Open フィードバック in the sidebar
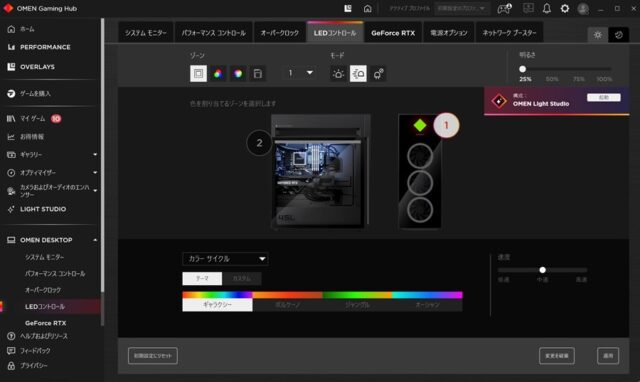This screenshot has width=640, height=382. [36, 351]
